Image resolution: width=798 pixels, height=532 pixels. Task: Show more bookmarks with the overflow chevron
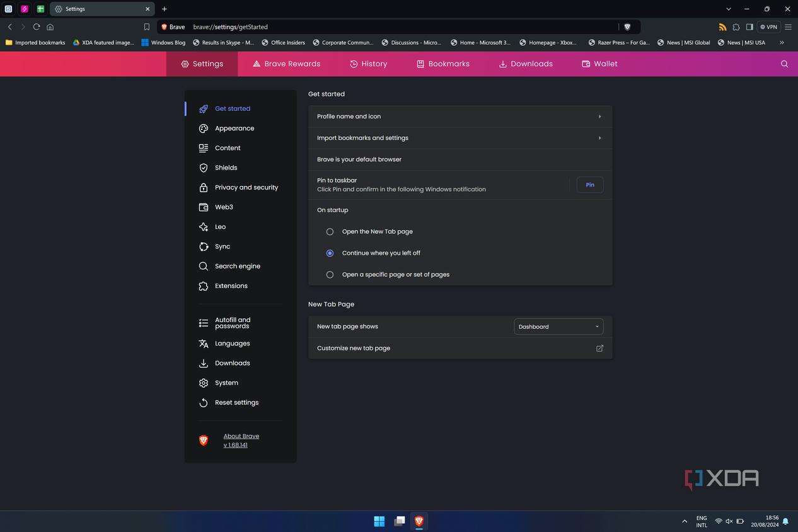pyautogui.click(x=782, y=42)
